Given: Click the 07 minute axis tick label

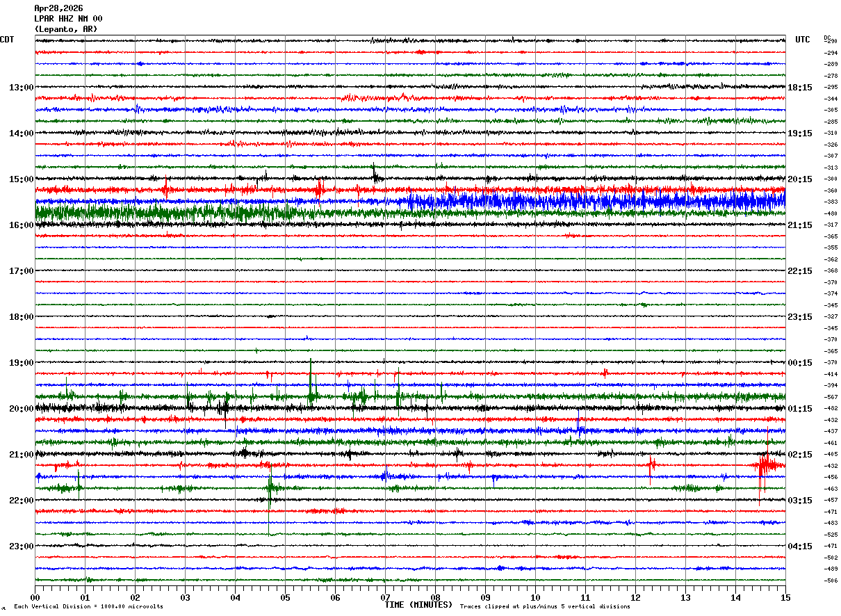Looking at the screenshot, I should click(385, 597).
